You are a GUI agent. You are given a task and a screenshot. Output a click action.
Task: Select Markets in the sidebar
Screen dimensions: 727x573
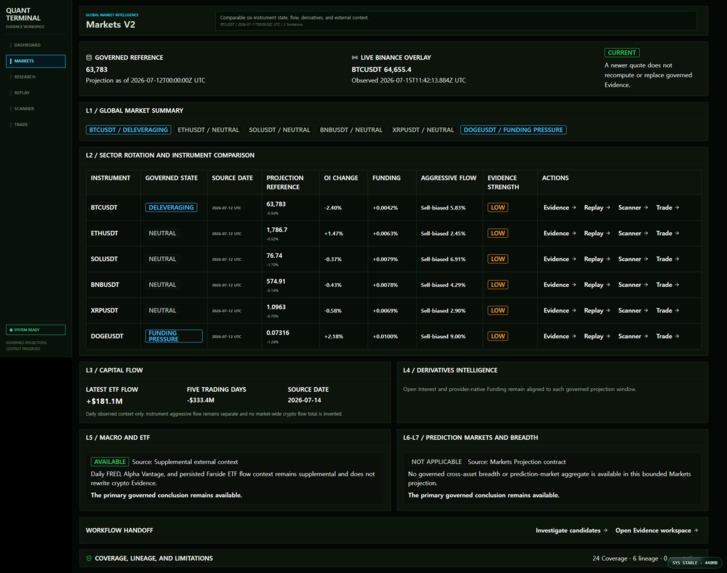pyautogui.click(x=36, y=61)
